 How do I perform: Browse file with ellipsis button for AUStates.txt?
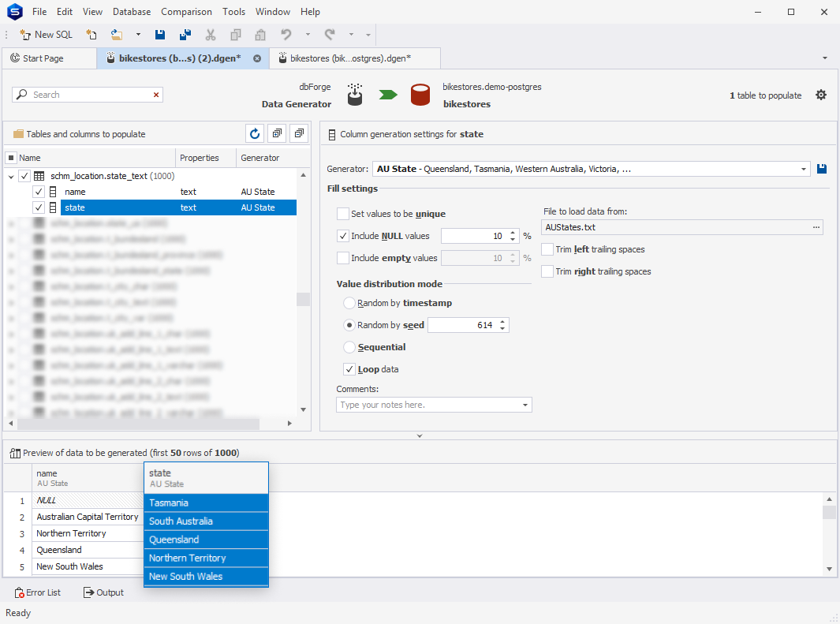click(816, 228)
